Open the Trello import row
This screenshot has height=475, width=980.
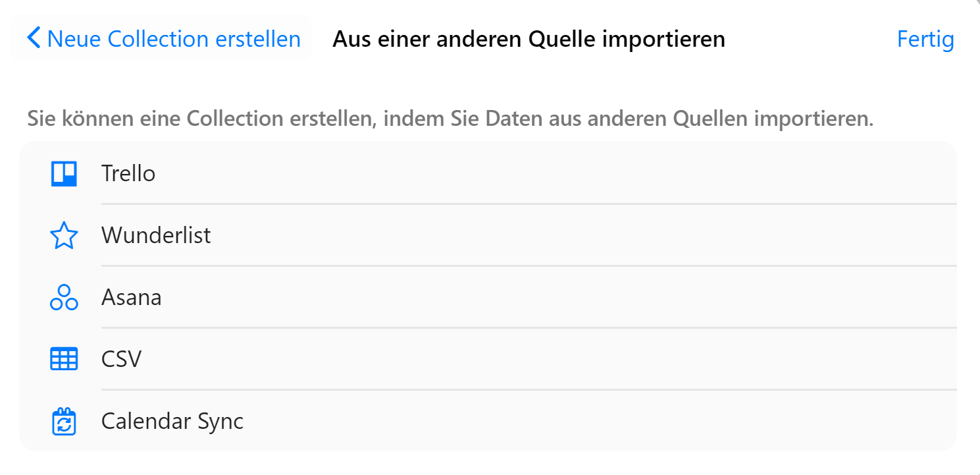[x=488, y=173]
